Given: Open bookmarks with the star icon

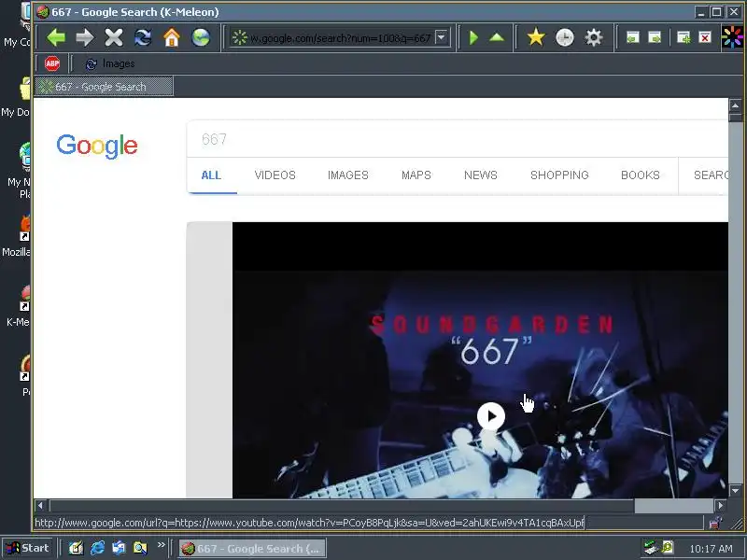Looking at the screenshot, I should pos(536,37).
